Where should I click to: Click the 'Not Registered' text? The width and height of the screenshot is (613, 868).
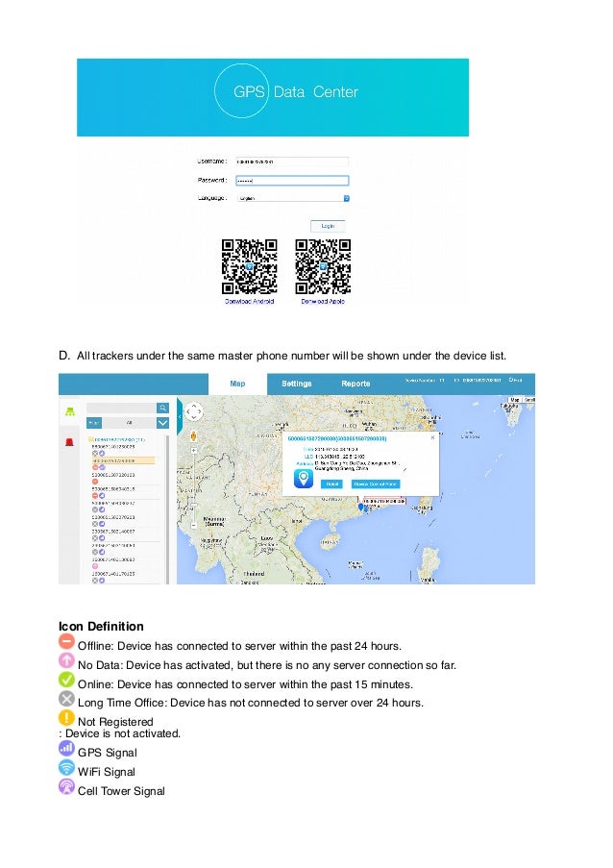tap(115, 722)
